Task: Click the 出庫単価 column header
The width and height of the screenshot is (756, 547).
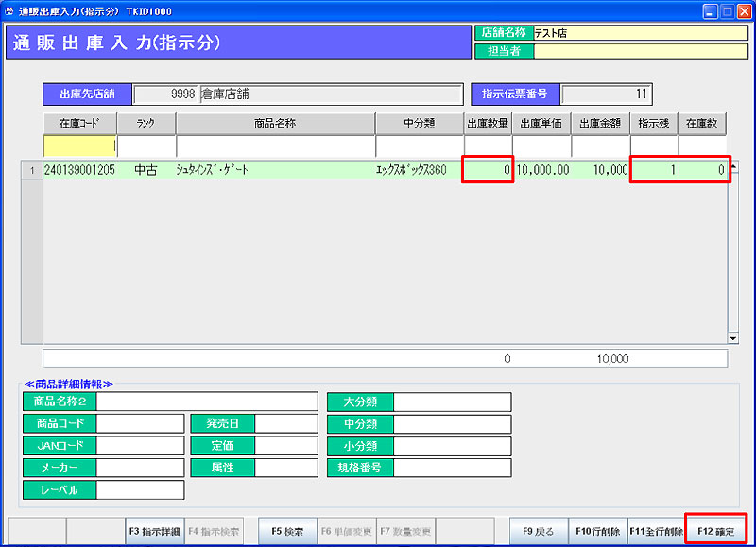Action: [542, 124]
